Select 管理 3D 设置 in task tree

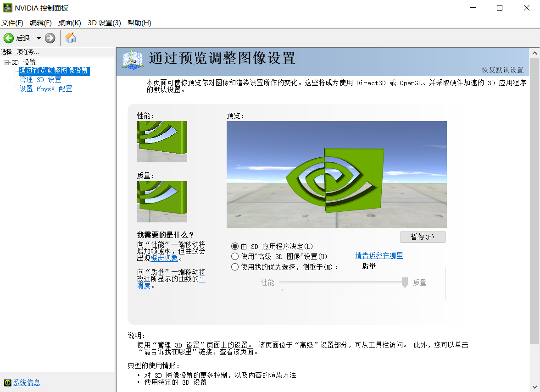coord(40,79)
